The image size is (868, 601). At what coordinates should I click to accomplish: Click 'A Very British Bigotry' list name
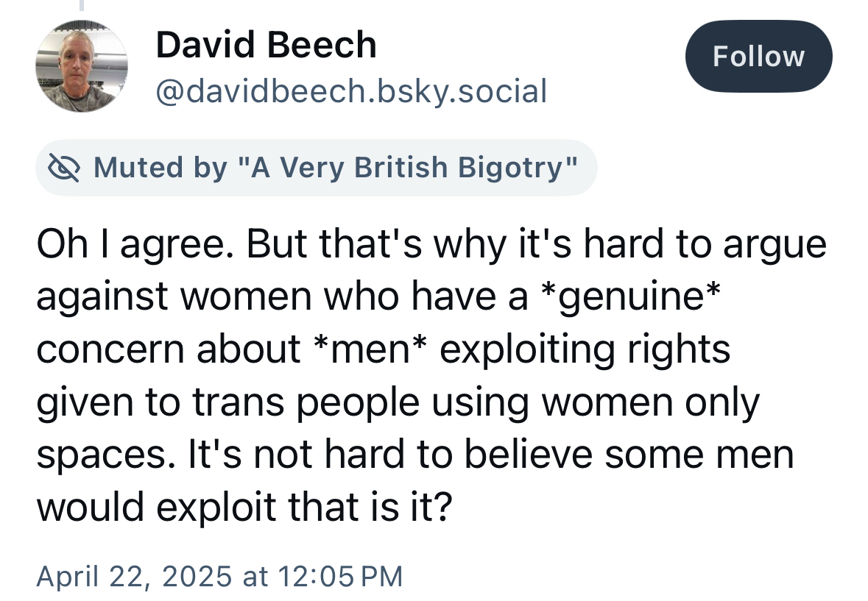(x=414, y=168)
